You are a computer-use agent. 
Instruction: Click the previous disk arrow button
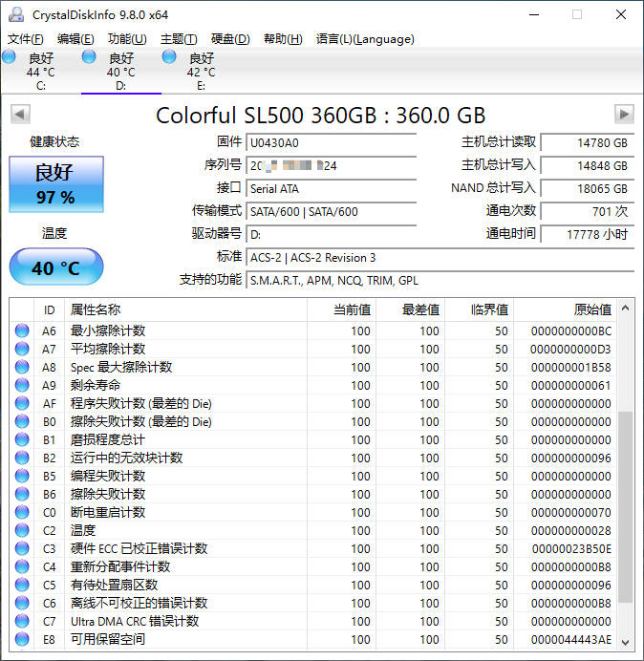click(20, 114)
